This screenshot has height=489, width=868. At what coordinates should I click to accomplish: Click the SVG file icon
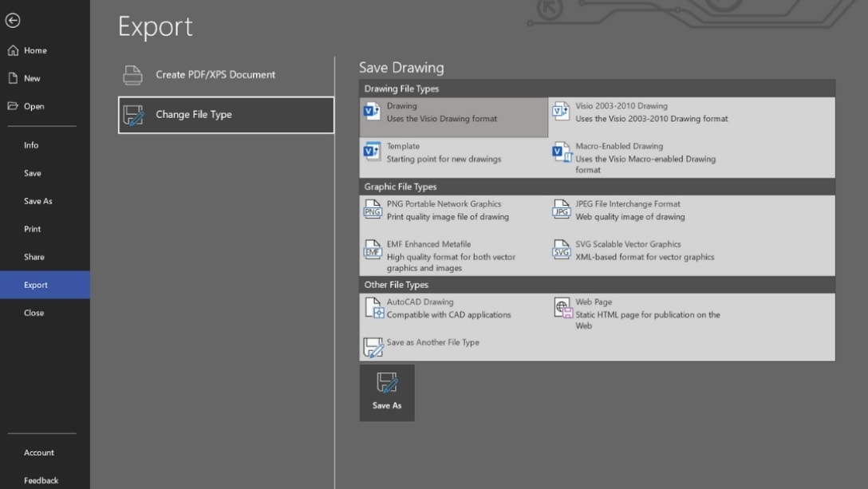562,250
